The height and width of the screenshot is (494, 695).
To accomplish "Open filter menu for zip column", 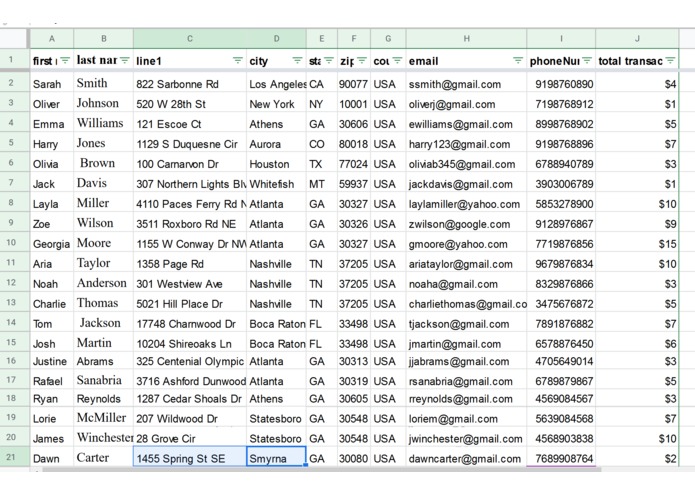I will pyautogui.click(x=362, y=60).
